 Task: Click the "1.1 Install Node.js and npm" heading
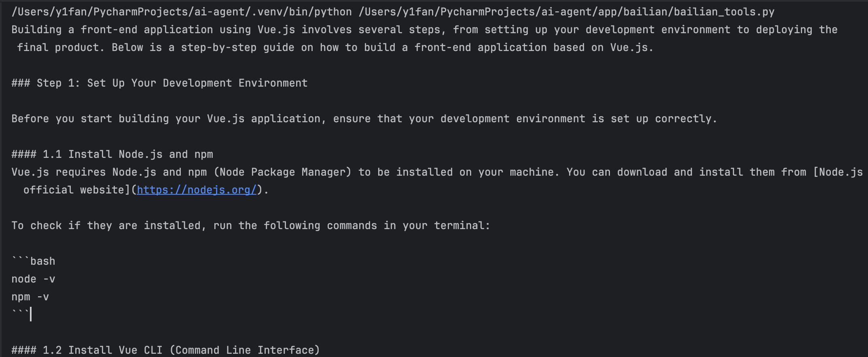tap(112, 154)
